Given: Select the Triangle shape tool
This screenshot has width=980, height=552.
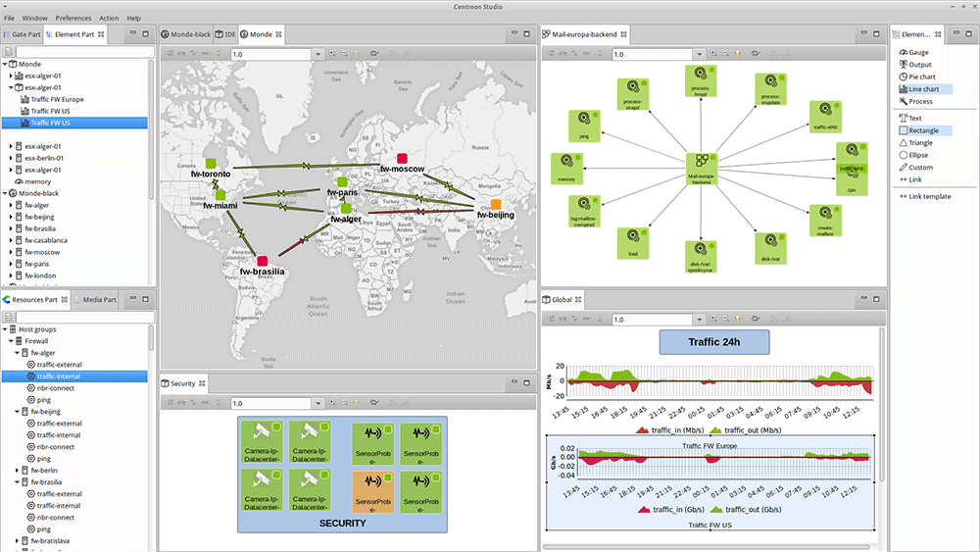Looking at the screenshot, I should tap(915, 143).
